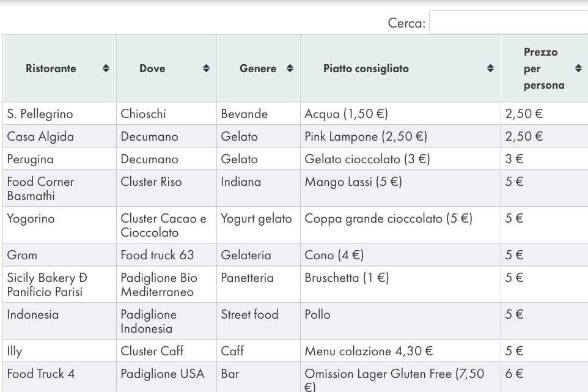This screenshot has height=392, width=588.
Task: Select the Casa Algida row name
Action: pos(40,136)
